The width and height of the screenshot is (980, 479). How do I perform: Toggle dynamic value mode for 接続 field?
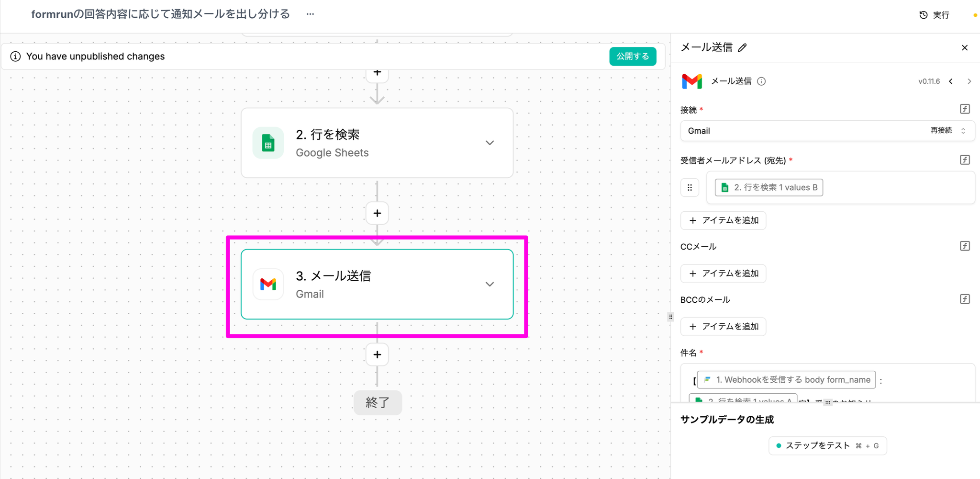tap(965, 109)
